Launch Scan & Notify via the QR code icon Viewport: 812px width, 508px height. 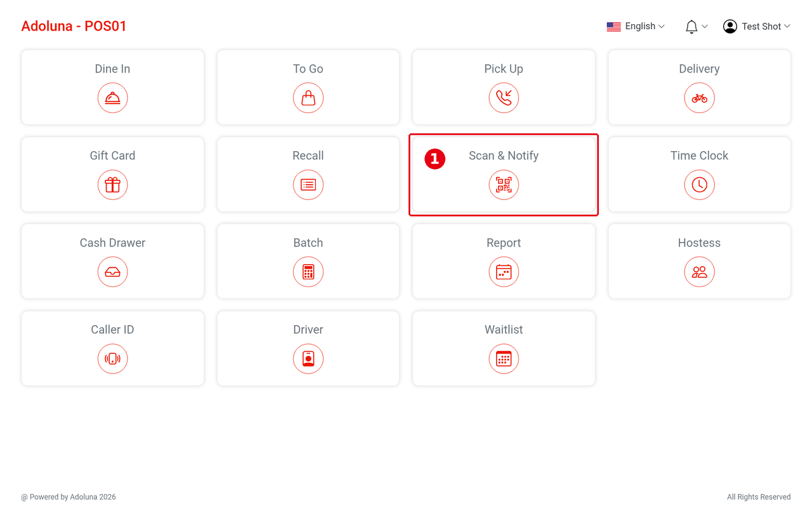pos(504,185)
